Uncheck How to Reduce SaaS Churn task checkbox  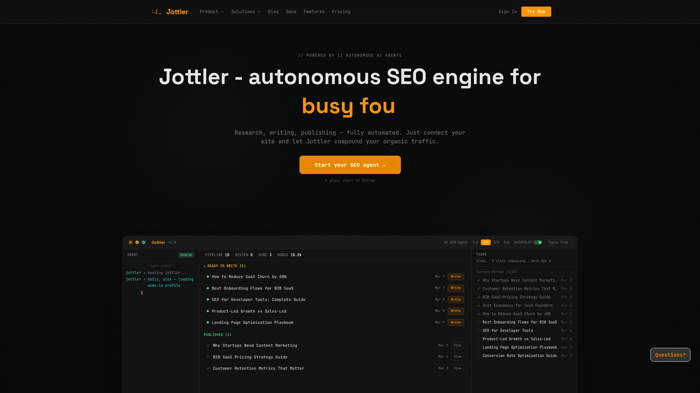click(x=479, y=314)
